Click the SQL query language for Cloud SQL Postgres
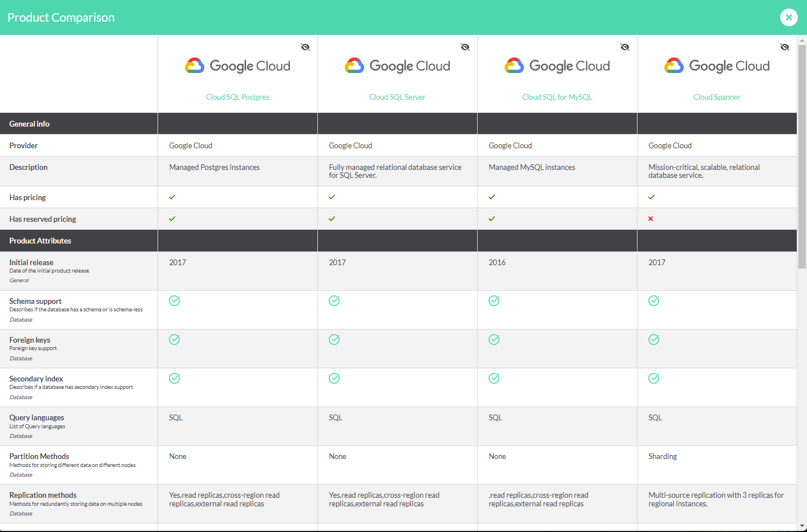Image resolution: width=807 pixels, height=532 pixels. 176,417
